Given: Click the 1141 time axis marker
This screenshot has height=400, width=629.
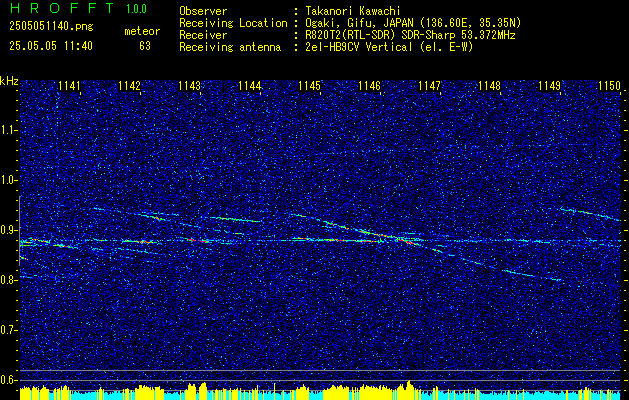Looking at the screenshot, I should pos(69,86).
